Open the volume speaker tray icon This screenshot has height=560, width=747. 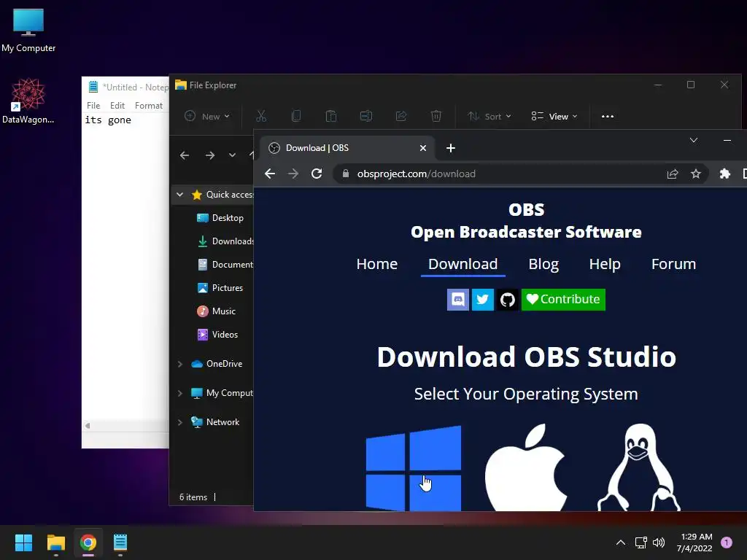coord(659,542)
